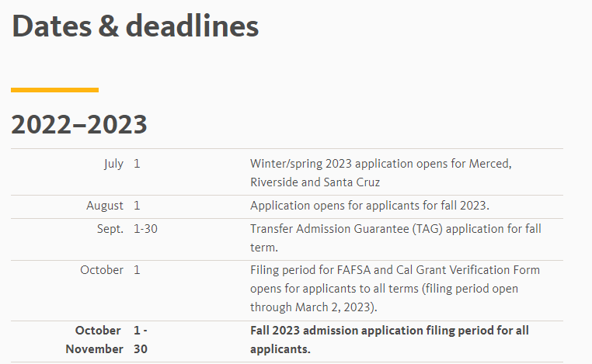Select the bold 30 date cell
592x364 pixels.
point(141,349)
